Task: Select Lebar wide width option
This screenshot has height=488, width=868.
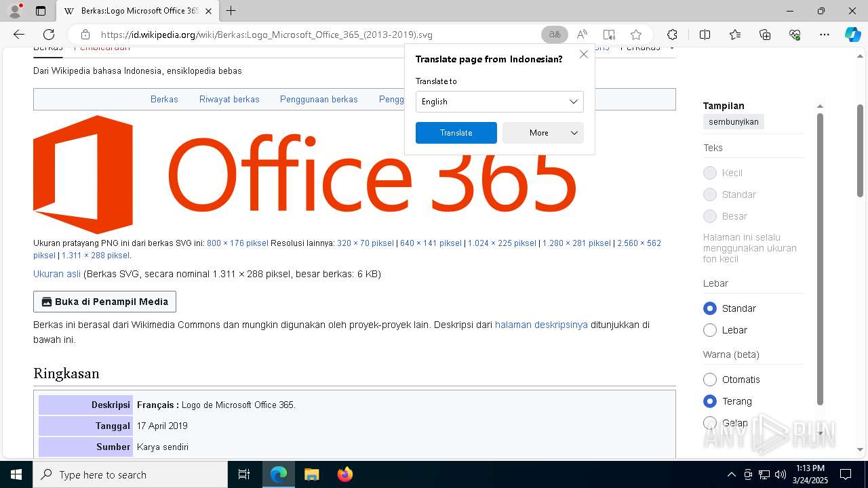Action: click(x=710, y=330)
